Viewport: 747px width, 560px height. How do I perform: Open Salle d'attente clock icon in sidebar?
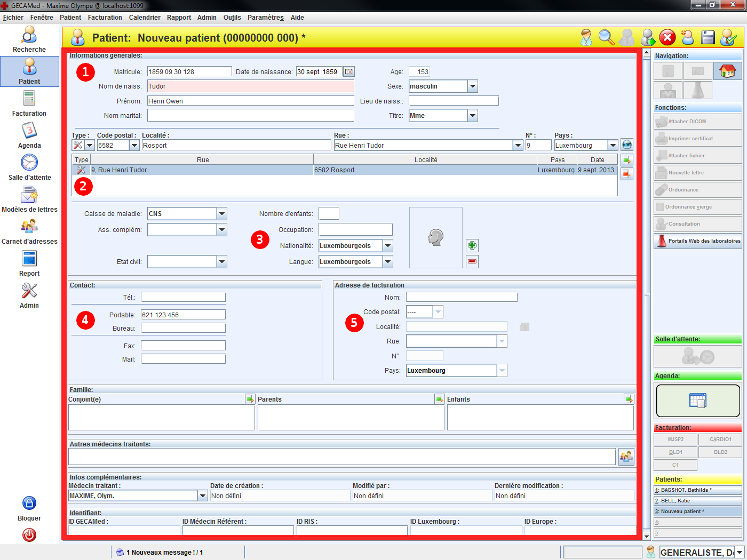[x=29, y=167]
